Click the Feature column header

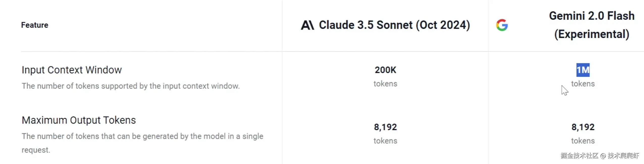coord(35,25)
